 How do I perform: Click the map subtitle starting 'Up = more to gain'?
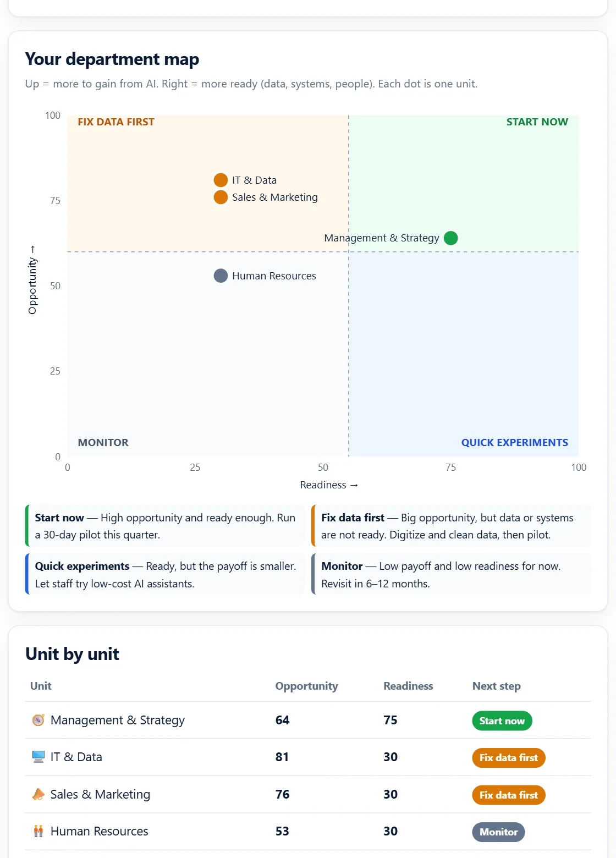[x=251, y=84]
